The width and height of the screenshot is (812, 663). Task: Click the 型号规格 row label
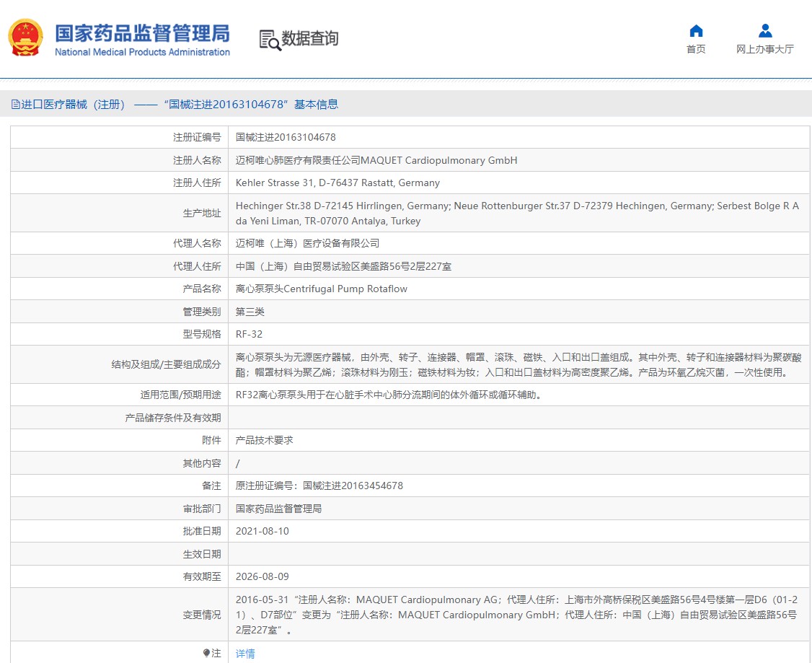coord(201,334)
